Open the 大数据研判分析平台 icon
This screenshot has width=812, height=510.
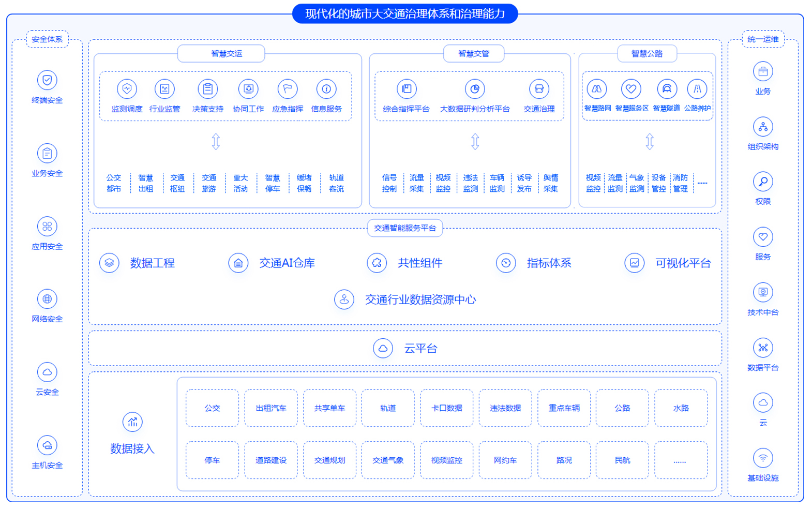[x=474, y=89]
